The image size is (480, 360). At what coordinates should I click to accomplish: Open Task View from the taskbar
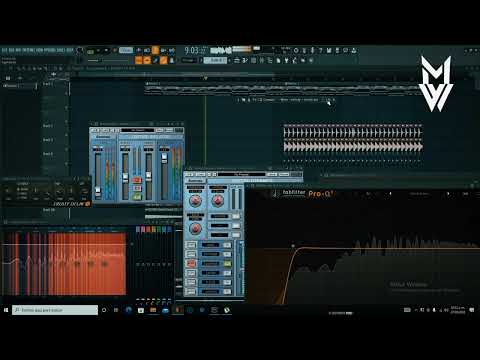pos(116,310)
